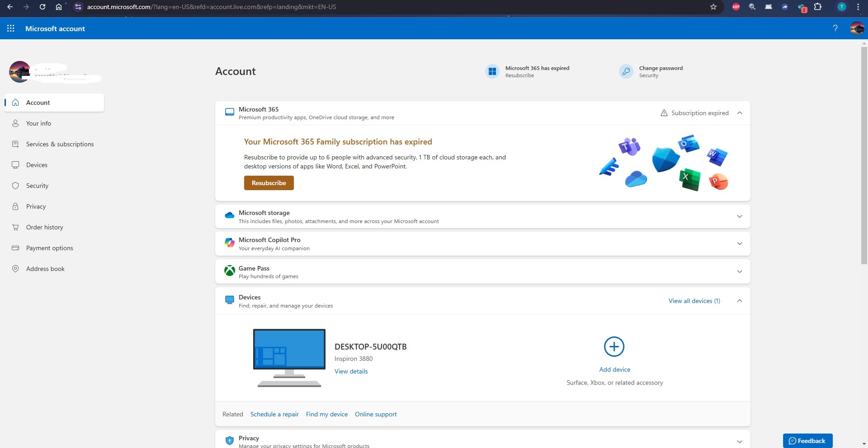This screenshot has width=868, height=448.
Task: Select Account in the left sidebar
Action: pos(54,103)
